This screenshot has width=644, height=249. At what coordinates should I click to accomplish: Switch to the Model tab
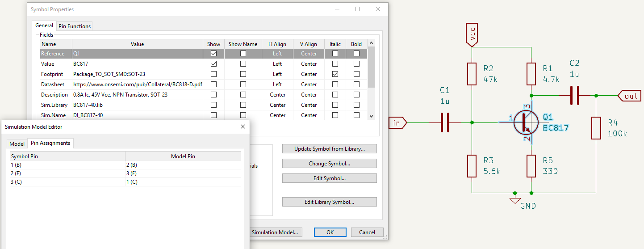pyautogui.click(x=17, y=143)
